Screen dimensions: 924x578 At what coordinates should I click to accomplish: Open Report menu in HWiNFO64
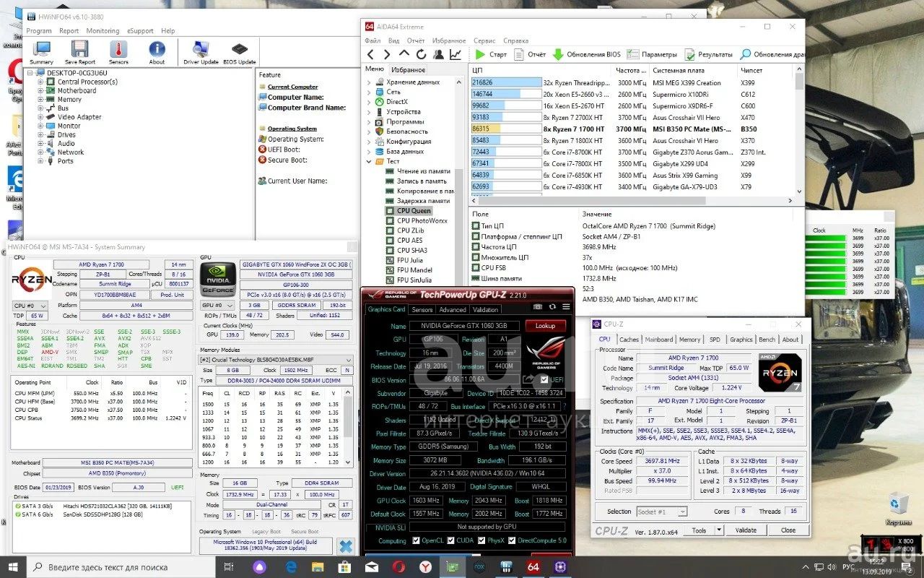pyautogui.click(x=69, y=31)
